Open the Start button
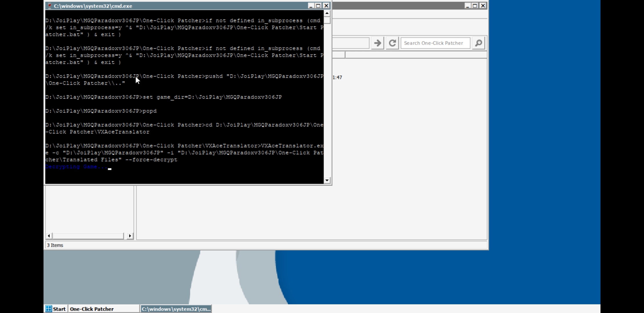 56,309
